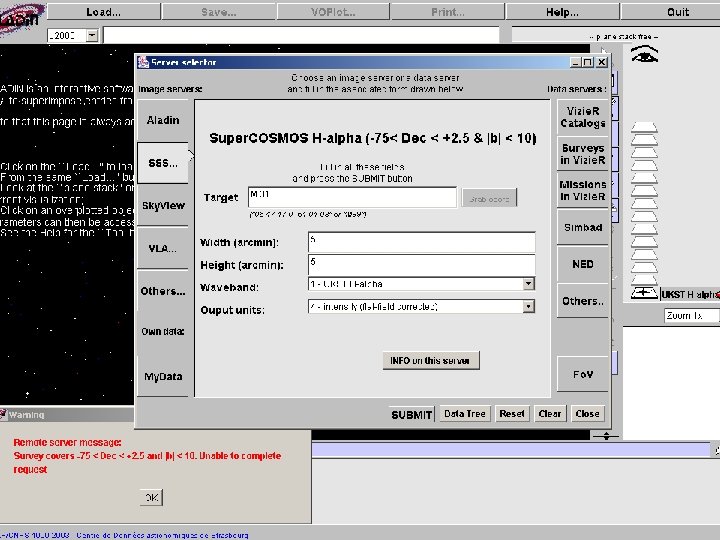This screenshot has height=540, width=720.
Task: Click the Width (arcmin) field
Action: (422, 242)
